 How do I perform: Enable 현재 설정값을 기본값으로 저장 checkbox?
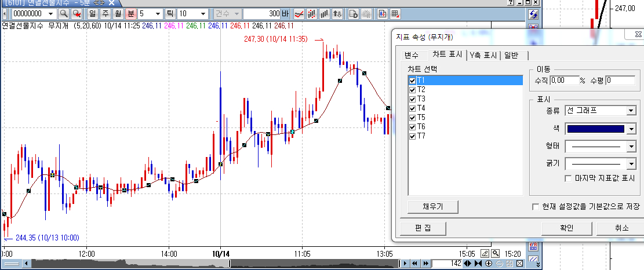tap(536, 207)
